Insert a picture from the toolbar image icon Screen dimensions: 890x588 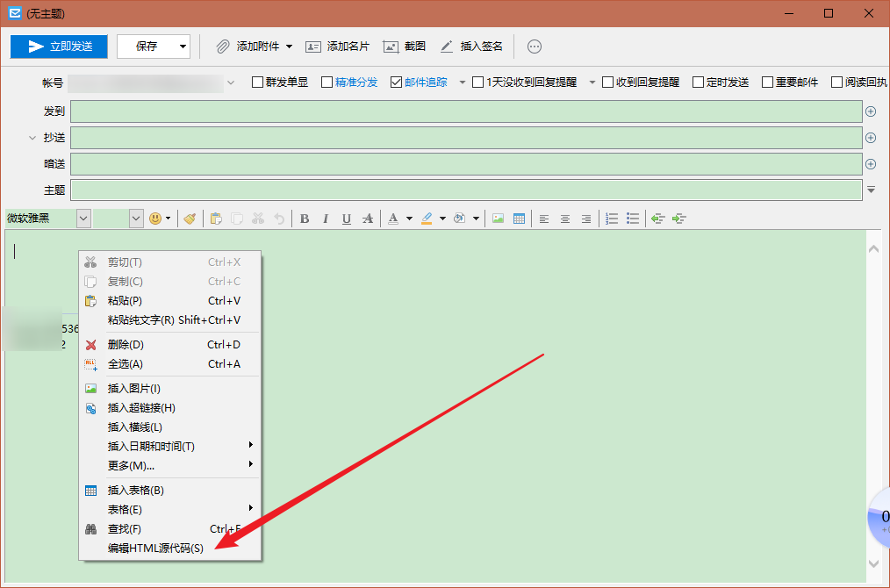[x=498, y=219]
